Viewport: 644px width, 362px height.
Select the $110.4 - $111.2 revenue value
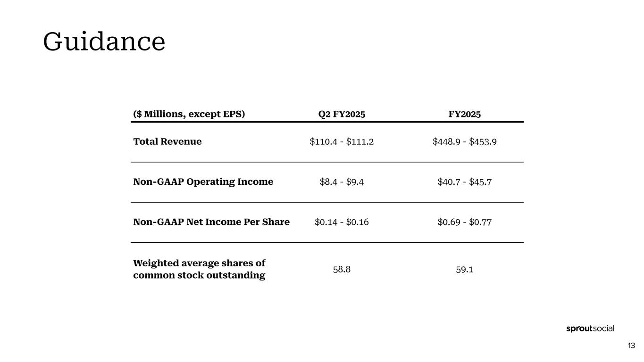tap(342, 141)
